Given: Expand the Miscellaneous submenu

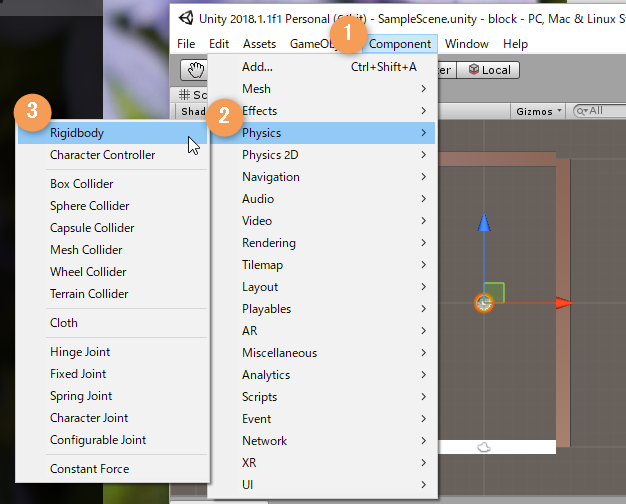Looking at the screenshot, I should click(323, 353).
